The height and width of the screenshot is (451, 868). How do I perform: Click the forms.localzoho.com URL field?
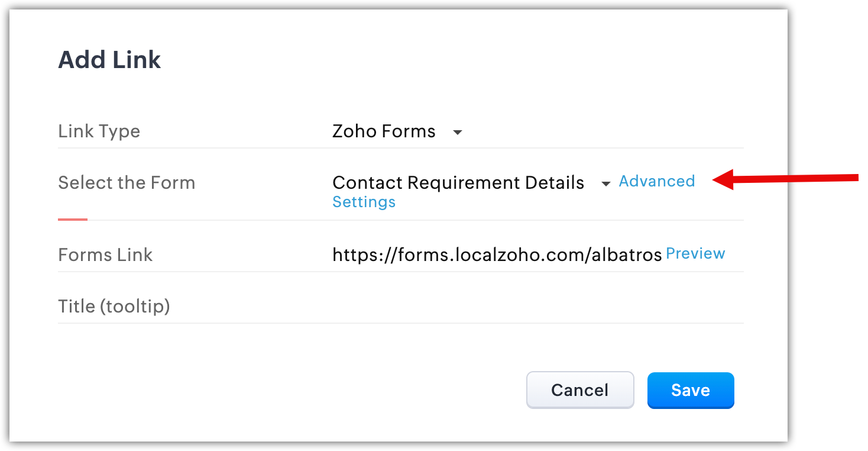click(497, 255)
